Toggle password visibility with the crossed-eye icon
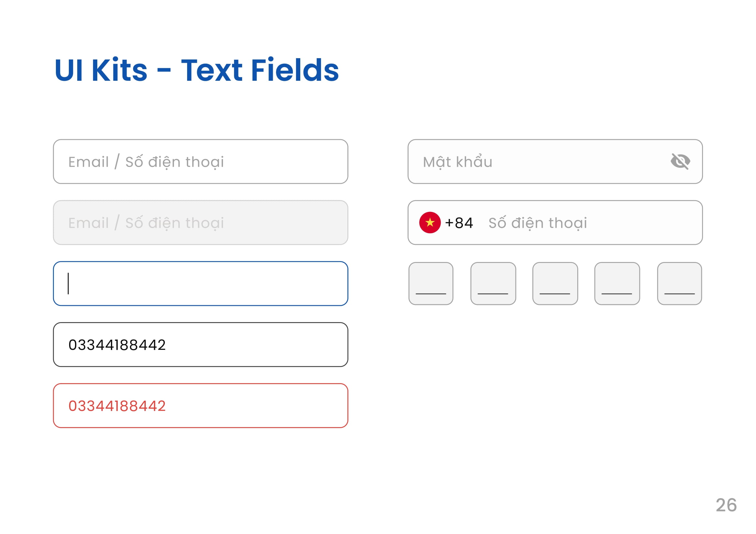This screenshot has height=534, width=756. pyautogui.click(x=680, y=162)
